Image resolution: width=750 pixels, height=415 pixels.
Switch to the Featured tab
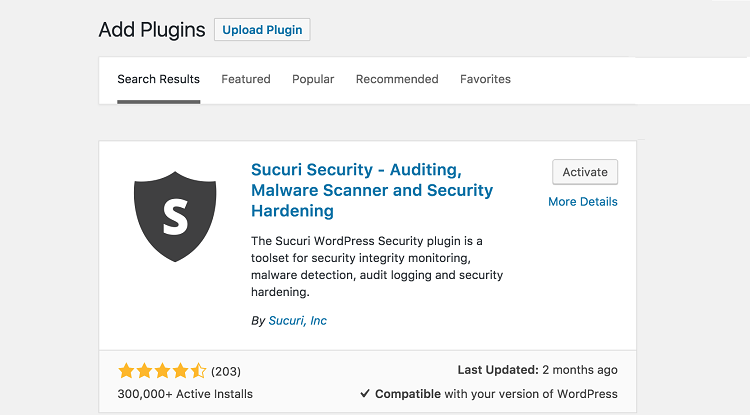(x=246, y=79)
